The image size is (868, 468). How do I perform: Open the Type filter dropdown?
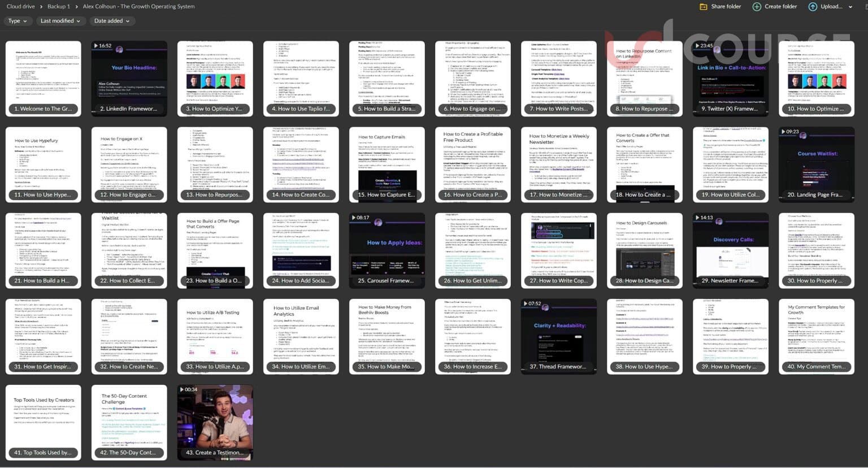tap(18, 21)
